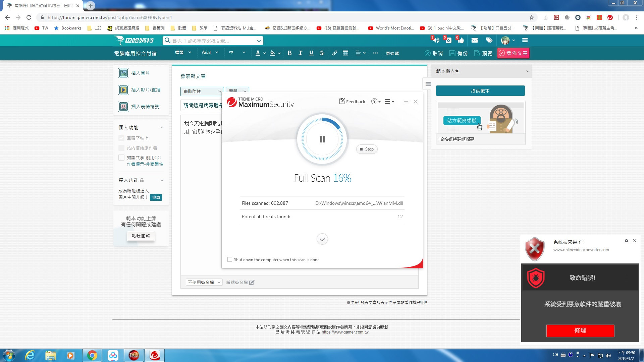
Task: Click the underline formatting icon
Action: click(x=311, y=53)
